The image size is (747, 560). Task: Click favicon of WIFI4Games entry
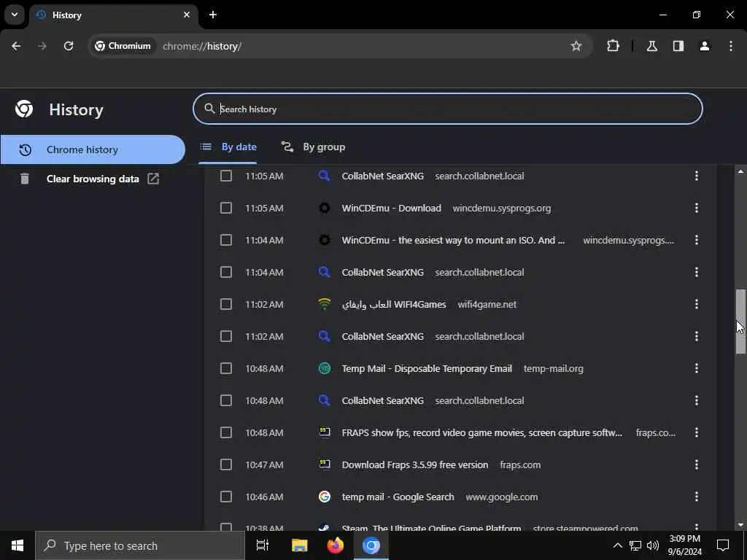click(x=325, y=304)
